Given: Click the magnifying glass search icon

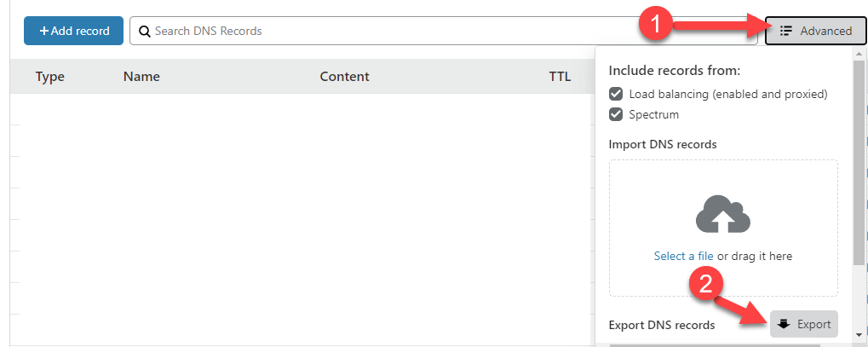Looking at the screenshot, I should (145, 32).
